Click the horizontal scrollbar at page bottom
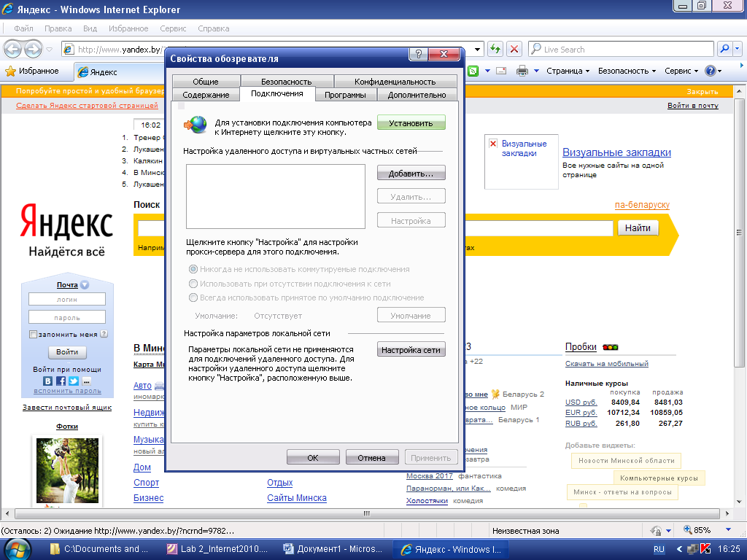The height and width of the screenshot is (560, 747). pos(366,513)
